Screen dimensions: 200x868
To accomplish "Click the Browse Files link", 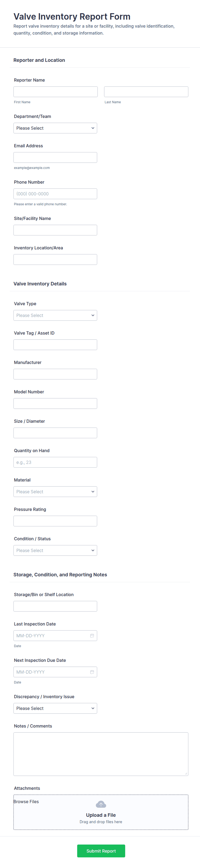I will (x=26, y=802).
